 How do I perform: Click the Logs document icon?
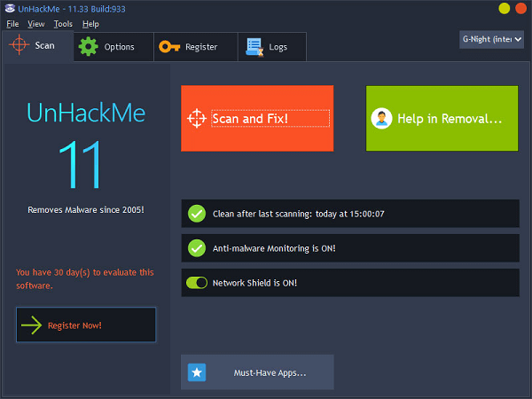pos(254,47)
